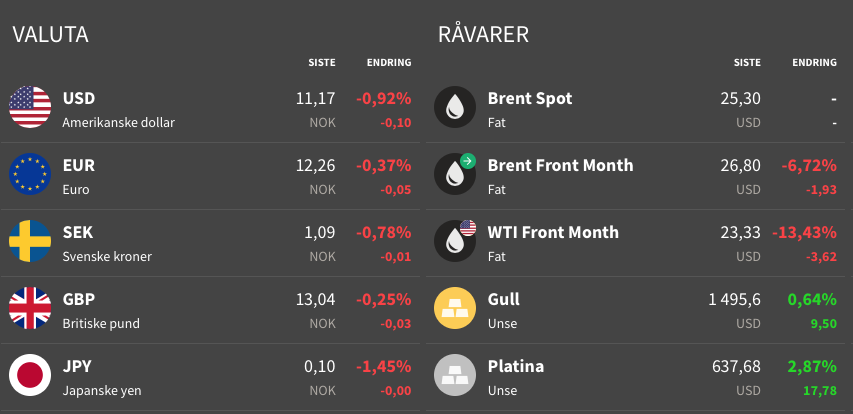The image size is (853, 414).
Task: Click the SISTE header in the Råvarer table
Action: pos(747,63)
